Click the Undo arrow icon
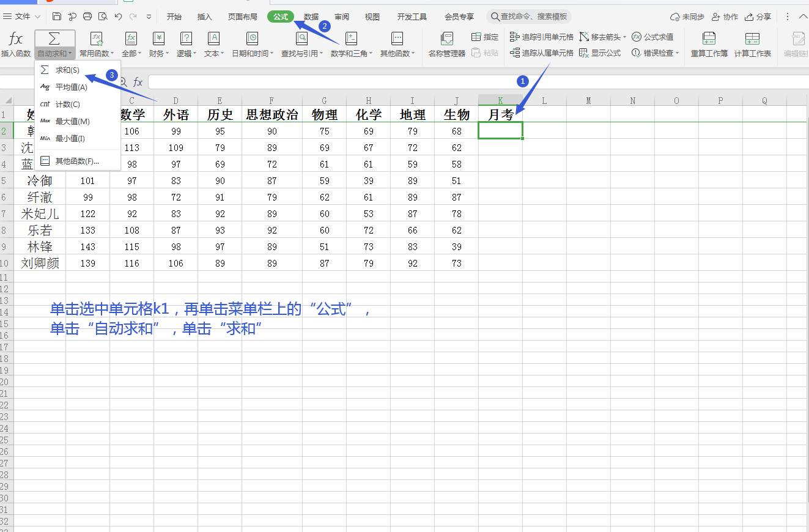The image size is (809, 532). [118, 17]
